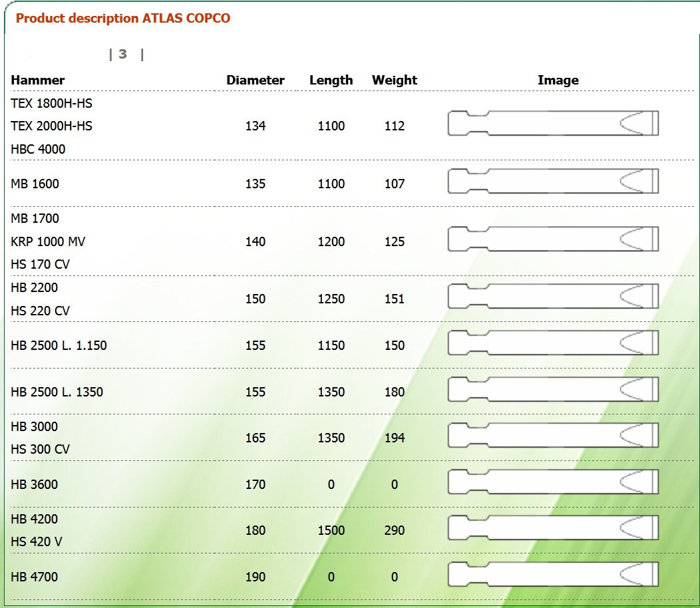Click the HB 4700 hammer name

(x=35, y=577)
